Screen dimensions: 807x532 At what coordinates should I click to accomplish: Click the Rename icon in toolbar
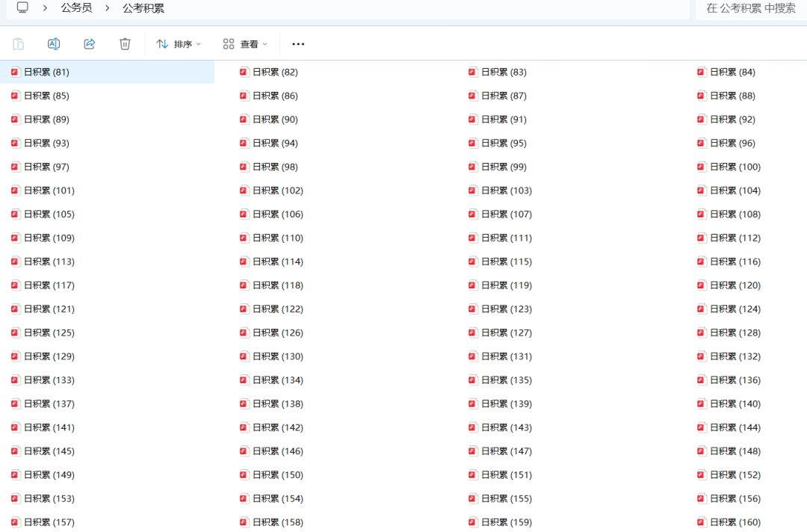point(54,44)
